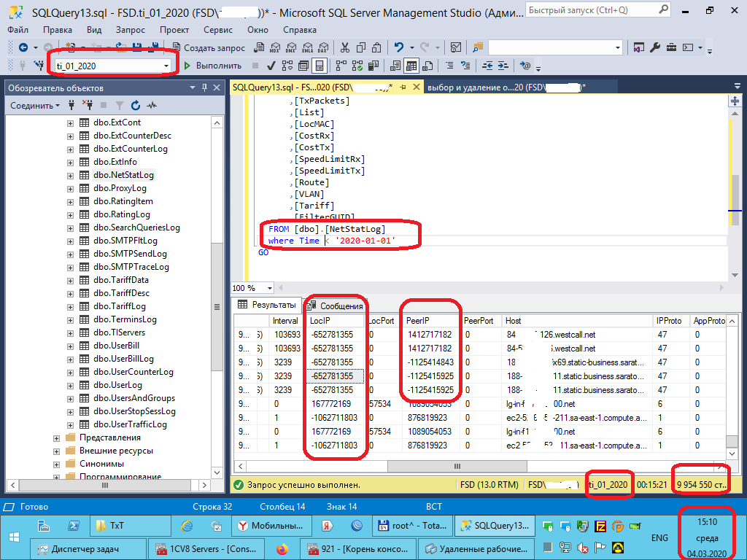Open Диспетчер задач from the taskbar
The image size is (747, 560).
[x=88, y=548]
